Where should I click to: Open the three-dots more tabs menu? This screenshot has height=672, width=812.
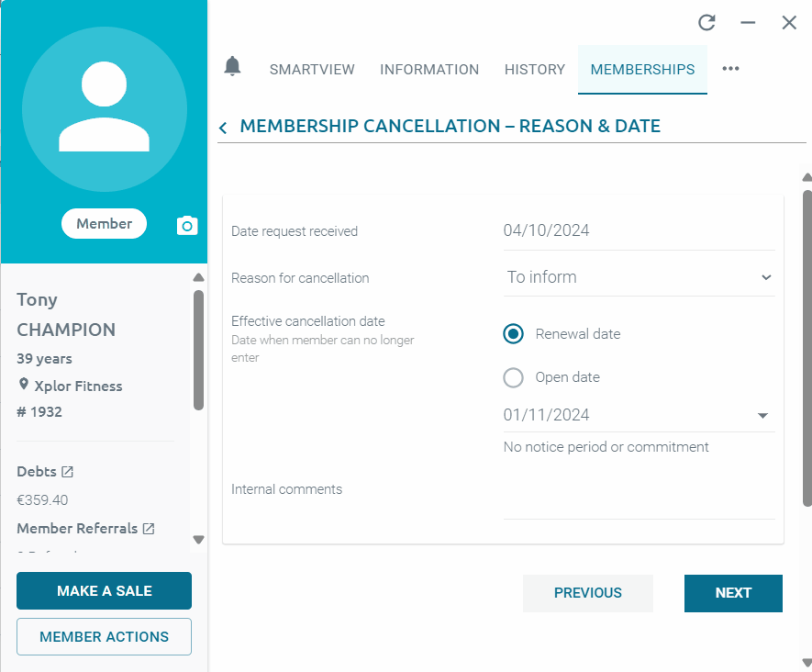click(730, 69)
